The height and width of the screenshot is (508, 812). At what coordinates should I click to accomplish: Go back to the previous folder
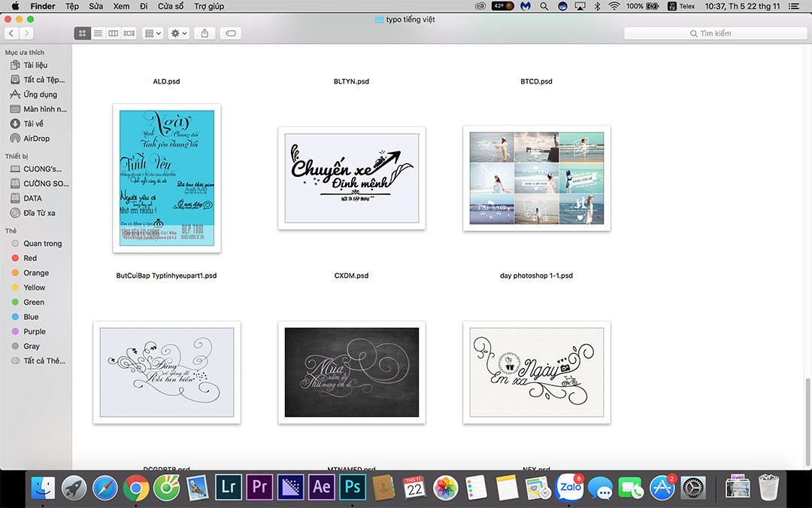[x=11, y=33]
